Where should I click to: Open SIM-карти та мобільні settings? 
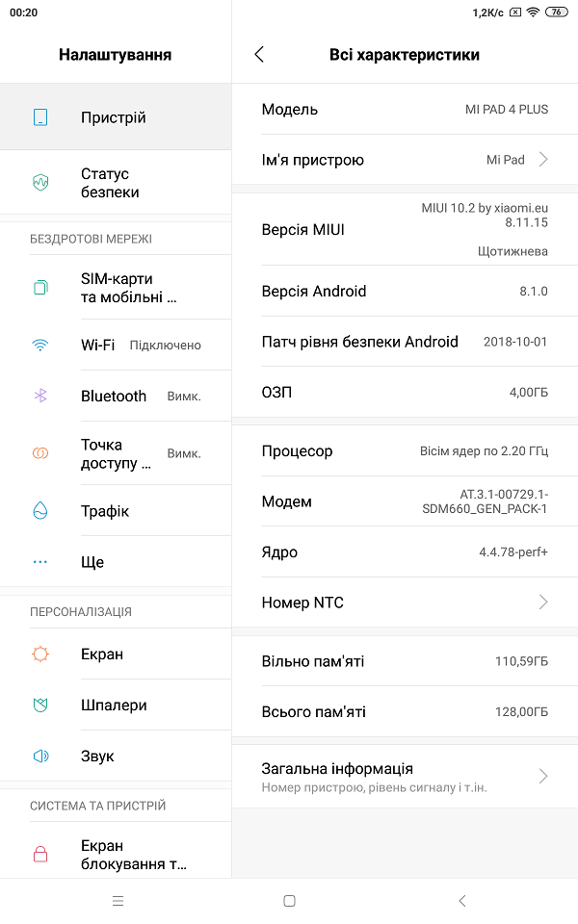116,288
